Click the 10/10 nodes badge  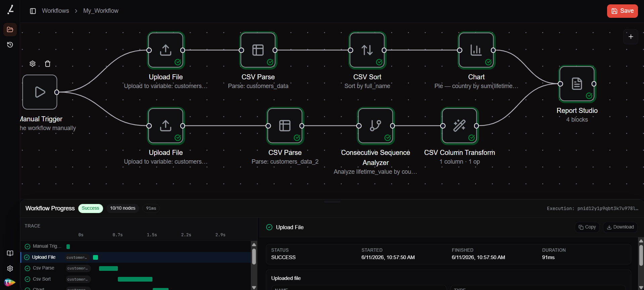pyautogui.click(x=123, y=208)
